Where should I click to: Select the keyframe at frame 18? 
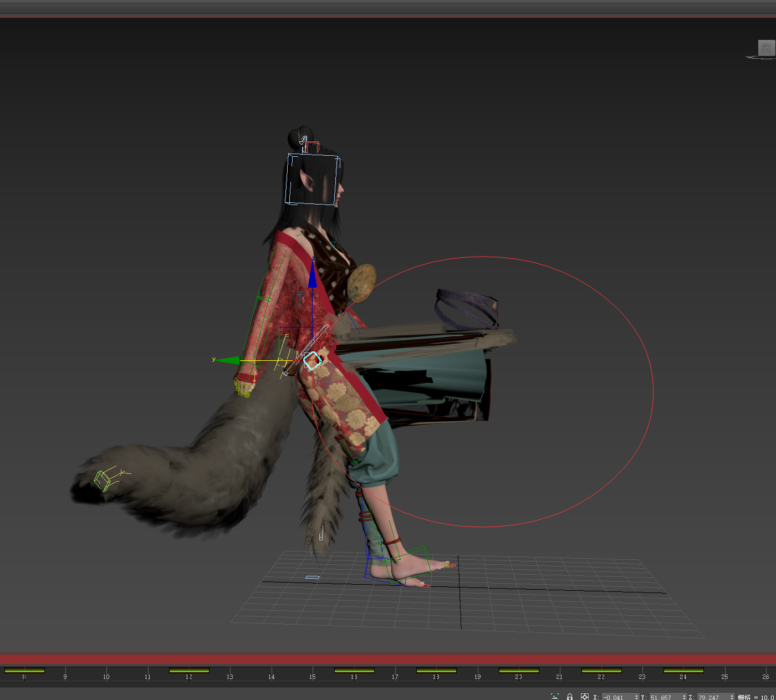click(436, 671)
